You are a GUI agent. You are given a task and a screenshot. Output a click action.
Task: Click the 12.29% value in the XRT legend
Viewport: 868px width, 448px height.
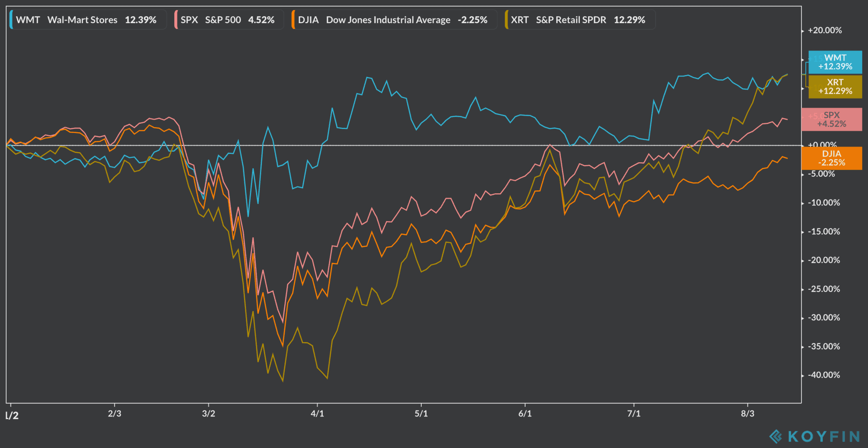pyautogui.click(x=629, y=20)
